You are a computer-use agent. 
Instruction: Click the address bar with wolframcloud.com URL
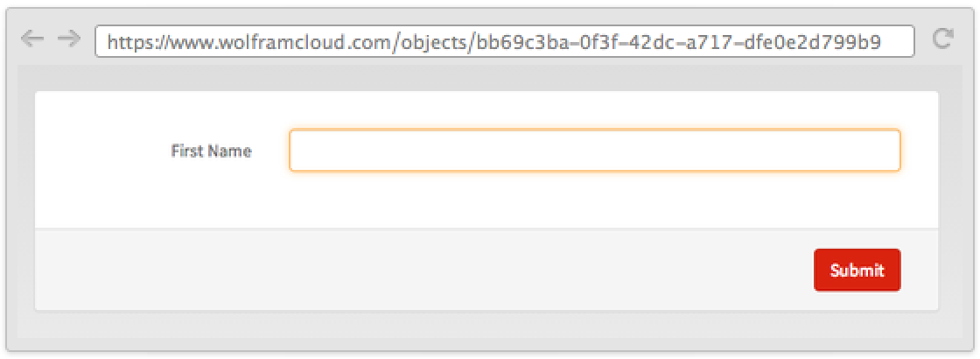click(x=504, y=41)
